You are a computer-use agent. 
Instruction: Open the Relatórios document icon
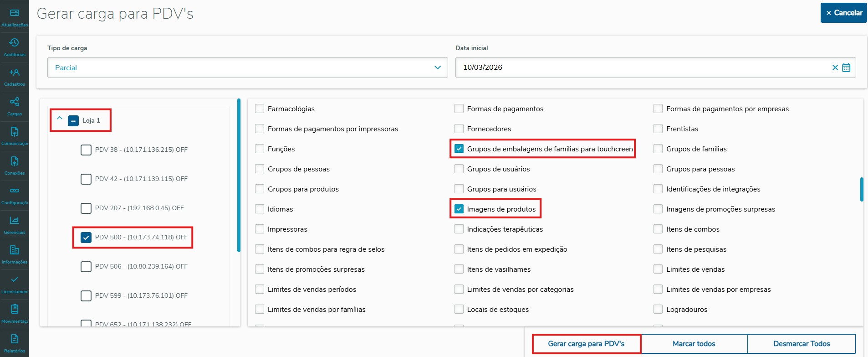(x=15, y=339)
